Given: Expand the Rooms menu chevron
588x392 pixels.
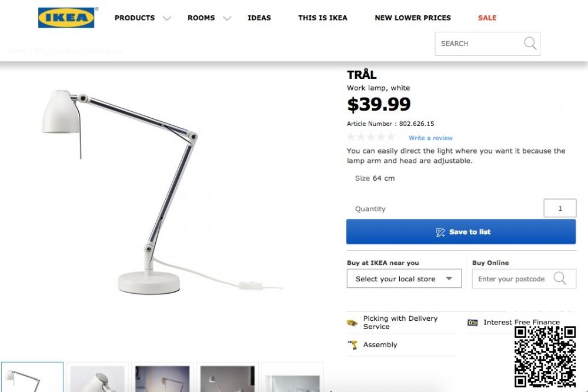Looking at the screenshot, I should (x=228, y=18).
